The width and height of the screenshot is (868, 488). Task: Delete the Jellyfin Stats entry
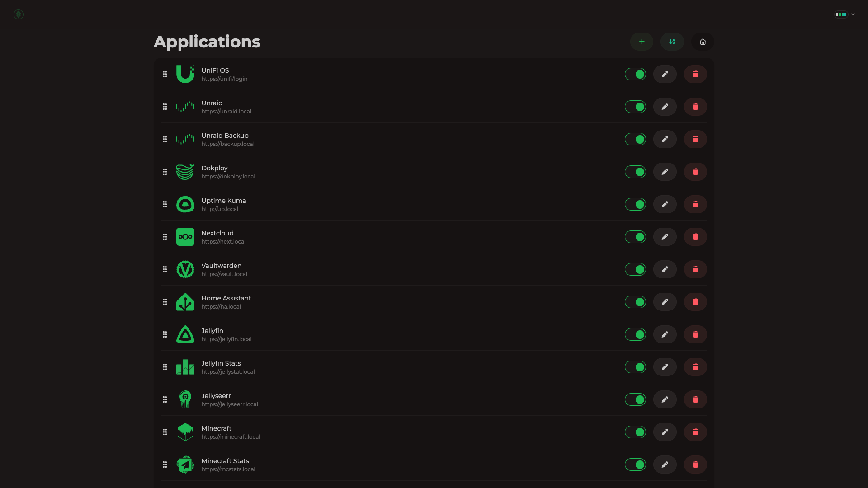click(x=695, y=367)
